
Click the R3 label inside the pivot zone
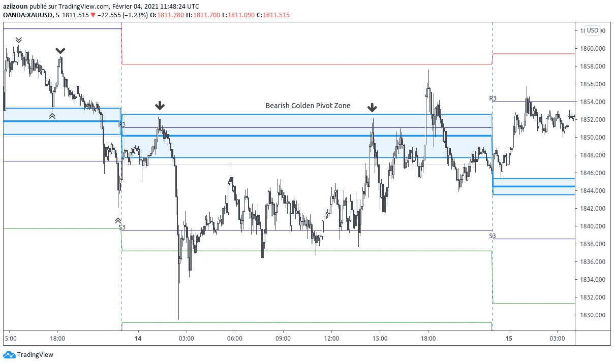(122, 124)
